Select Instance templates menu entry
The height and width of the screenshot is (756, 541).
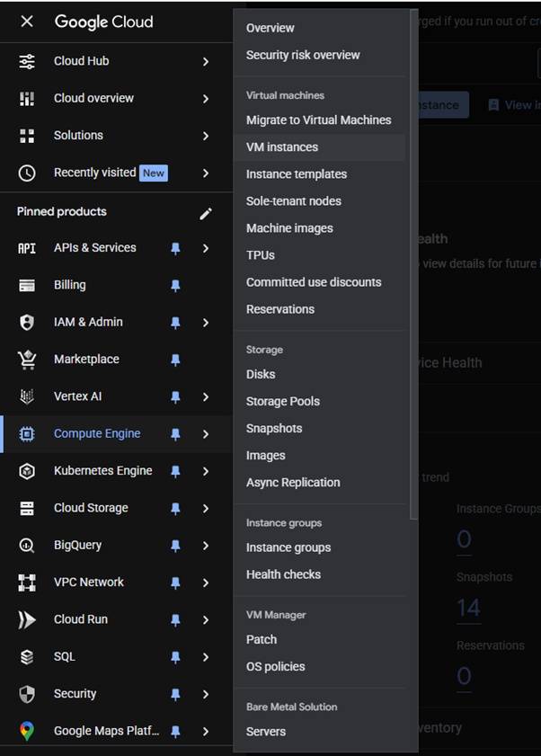tap(319, 174)
